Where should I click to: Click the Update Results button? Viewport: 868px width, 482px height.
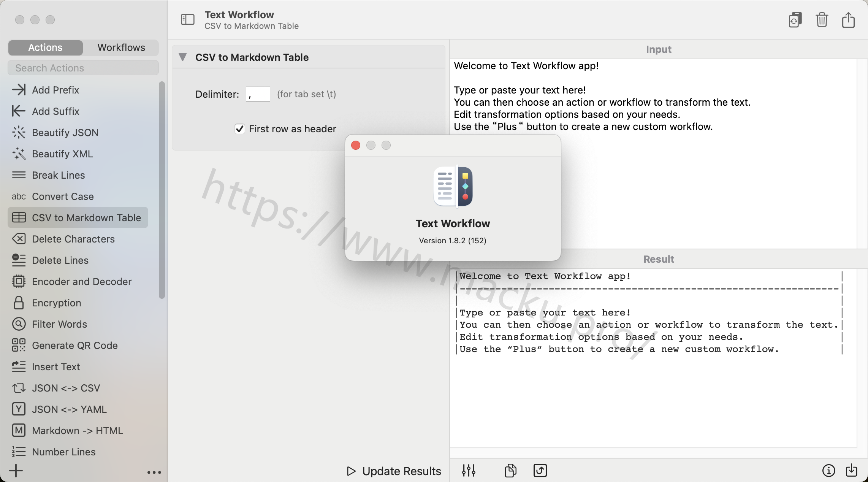[x=394, y=471]
